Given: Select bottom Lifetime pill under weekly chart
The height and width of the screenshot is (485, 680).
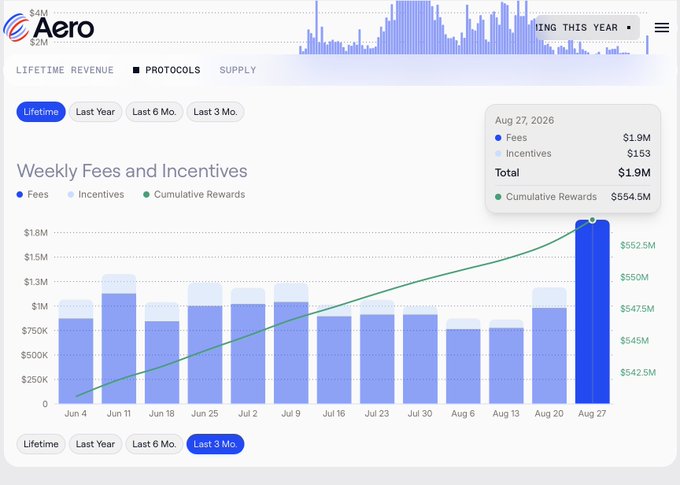Looking at the screenshot, I should pyautogui.click(x=41, y=444).
